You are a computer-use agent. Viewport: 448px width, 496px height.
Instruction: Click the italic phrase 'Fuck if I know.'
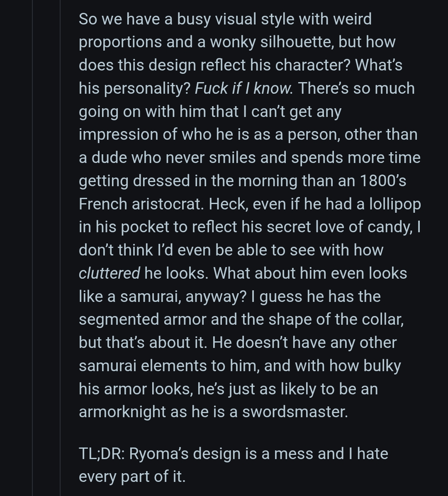point(244,88)
